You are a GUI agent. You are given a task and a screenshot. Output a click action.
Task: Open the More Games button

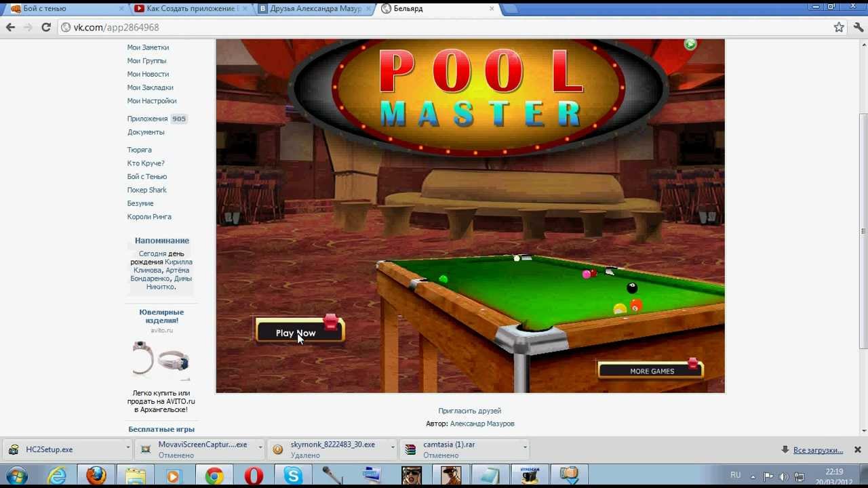[650, 370]
